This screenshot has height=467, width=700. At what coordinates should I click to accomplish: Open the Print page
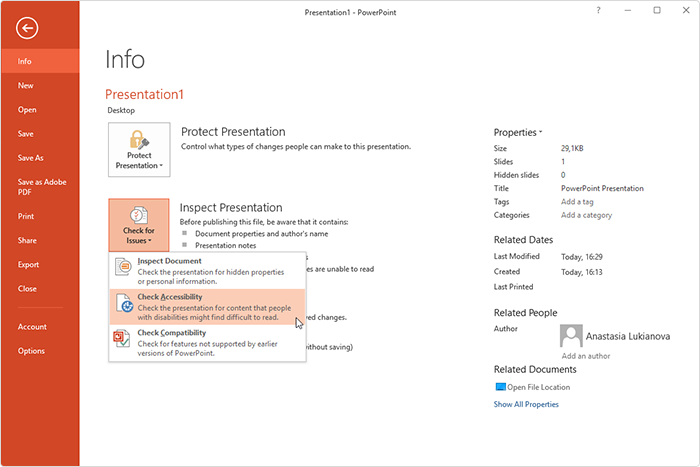(x=40, y=216)
